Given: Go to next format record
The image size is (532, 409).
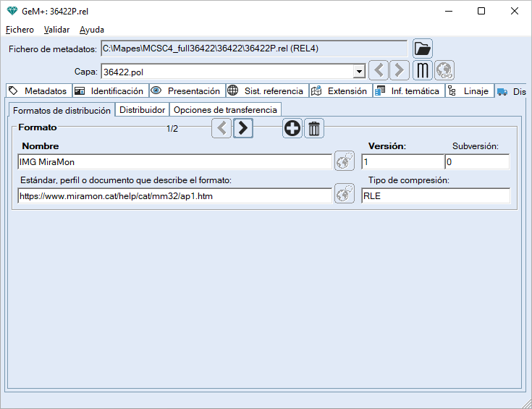Looking at the screenshot, I should [243, 129].
